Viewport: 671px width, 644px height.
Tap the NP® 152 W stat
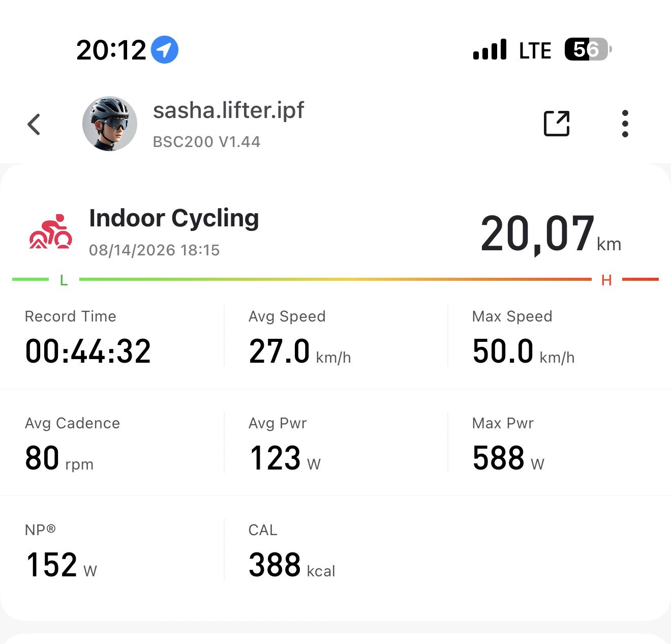point(61,551)
